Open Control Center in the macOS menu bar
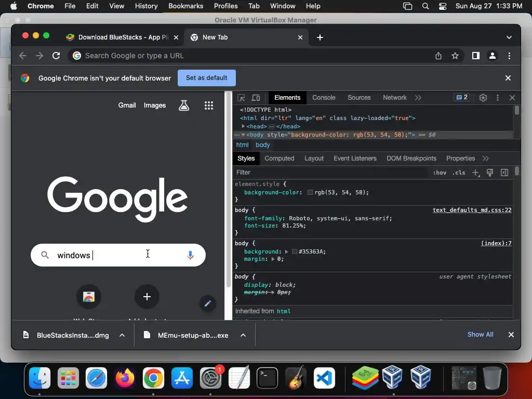The image size is (532, 399). coord(443,6)
